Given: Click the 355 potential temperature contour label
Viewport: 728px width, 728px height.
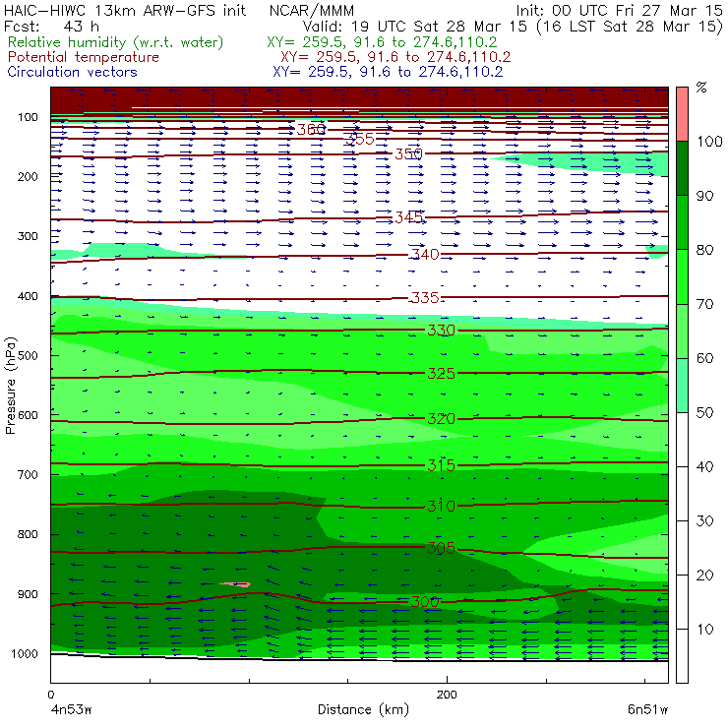Looking at the screenshot, I should tap(360, 139).
